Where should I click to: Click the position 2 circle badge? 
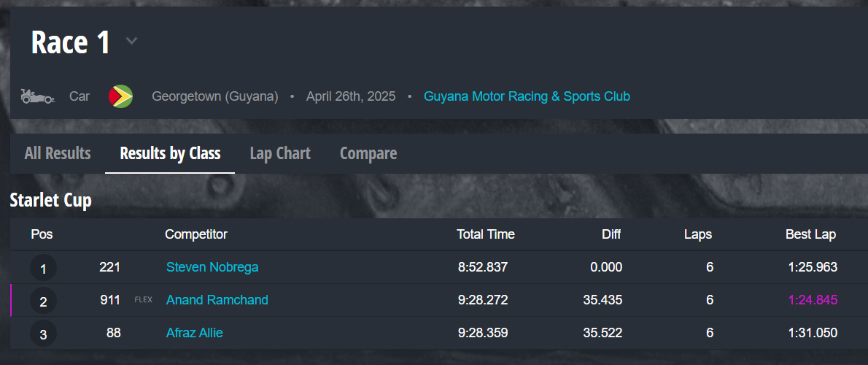point(43,301)
